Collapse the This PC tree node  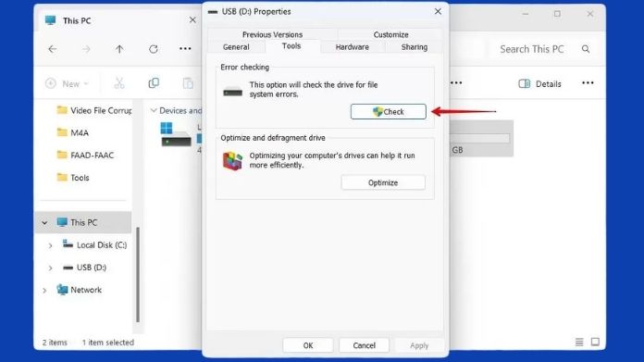click(x=44, y=223)
